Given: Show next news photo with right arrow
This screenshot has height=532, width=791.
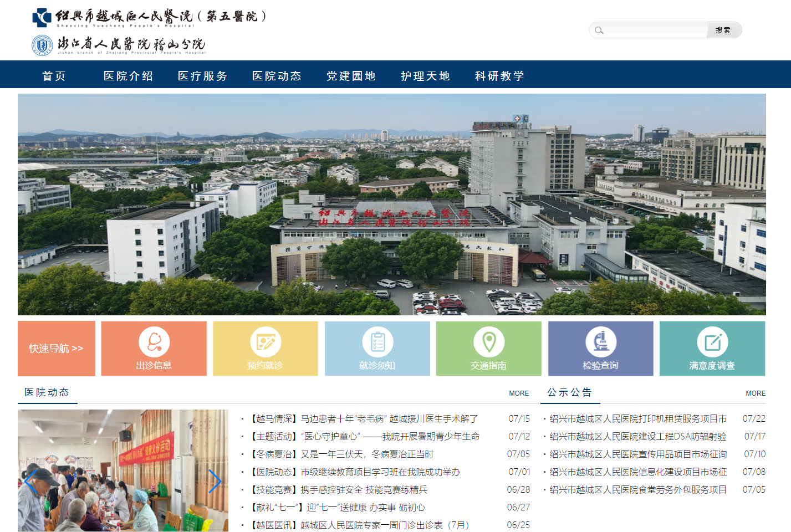Looking at the screenshot, I should point(215,481).
